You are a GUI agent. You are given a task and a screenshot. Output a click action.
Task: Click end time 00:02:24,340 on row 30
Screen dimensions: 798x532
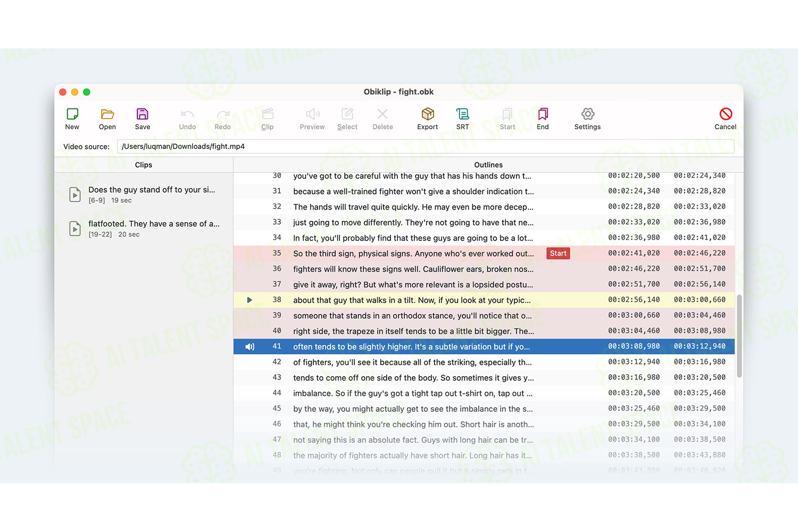[x=700, y=176]
